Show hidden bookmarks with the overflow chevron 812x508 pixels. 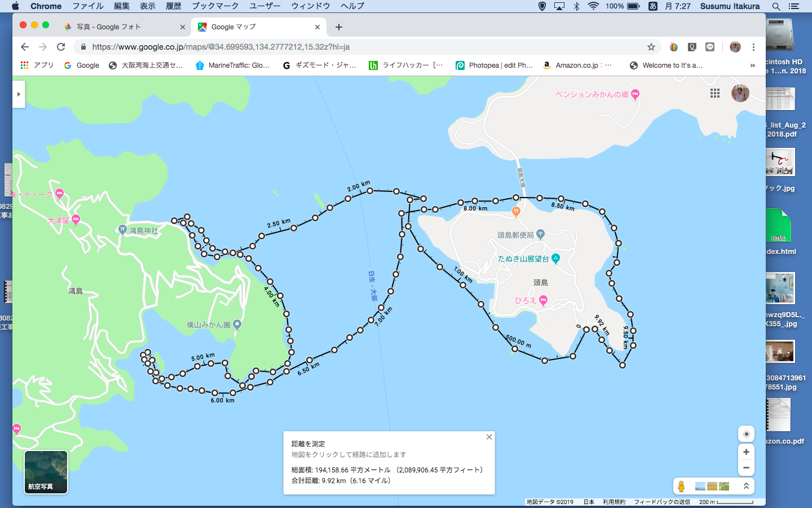coord(752,65)
